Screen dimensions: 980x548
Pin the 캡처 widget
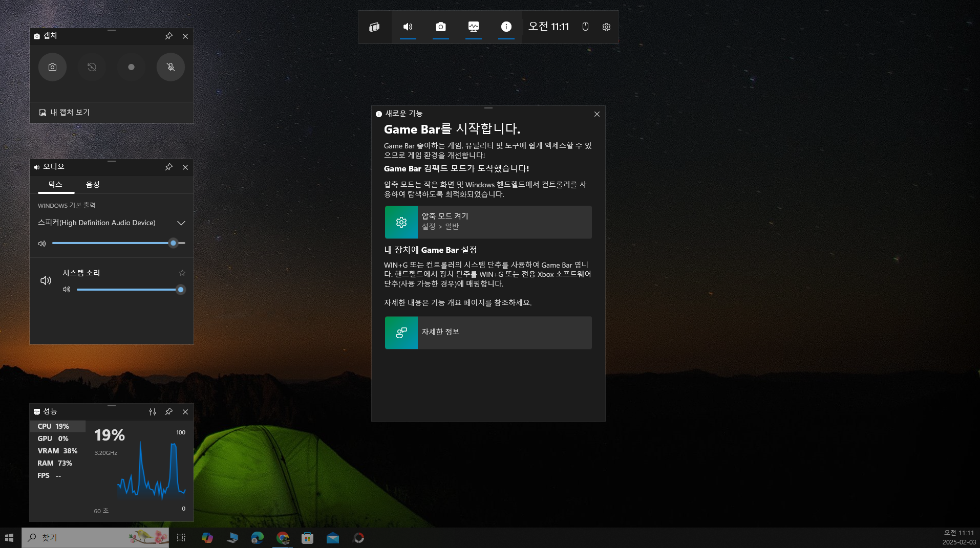(169, 36)
